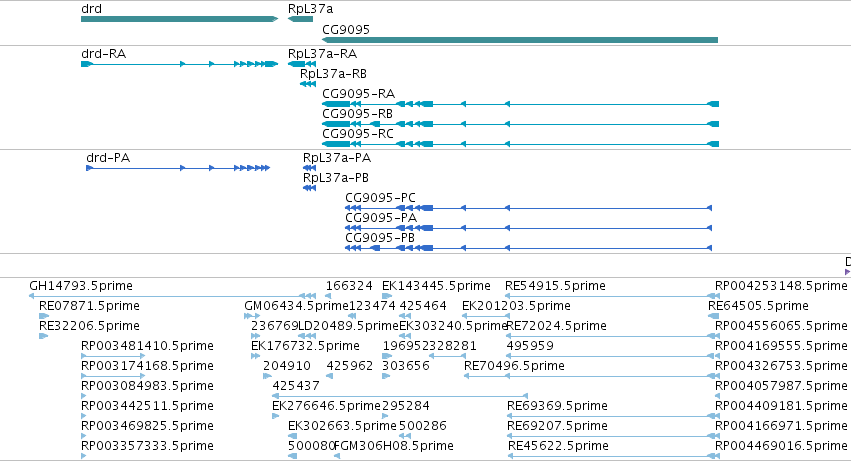The image size is (851, 461).
Task: Click the 425464 feature label
Action: click(x=423, y=306)
